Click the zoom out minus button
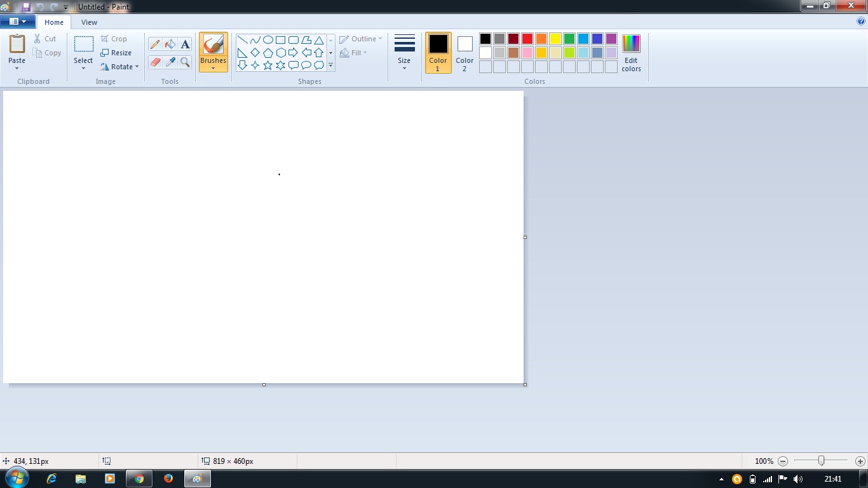The height and width of the screenshot is (488, 868). coord(783,461)
